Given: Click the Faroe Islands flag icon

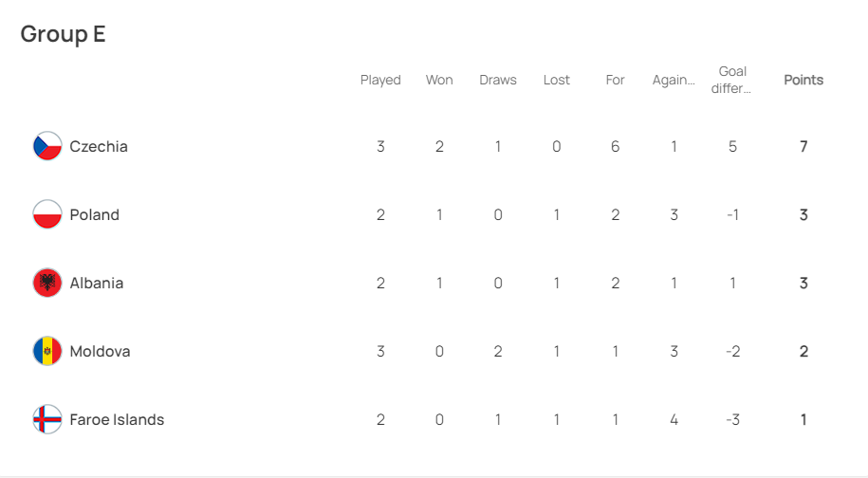Looking at the screenshot, I should tap(47, 419).
